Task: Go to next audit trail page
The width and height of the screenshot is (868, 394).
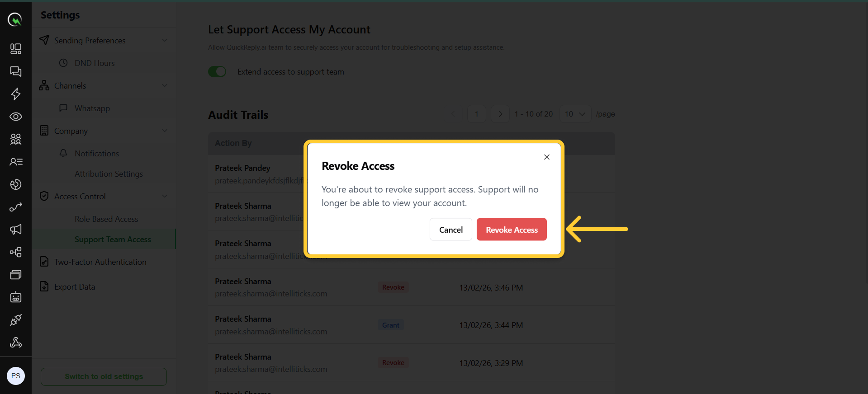Action: coord(500,114)
